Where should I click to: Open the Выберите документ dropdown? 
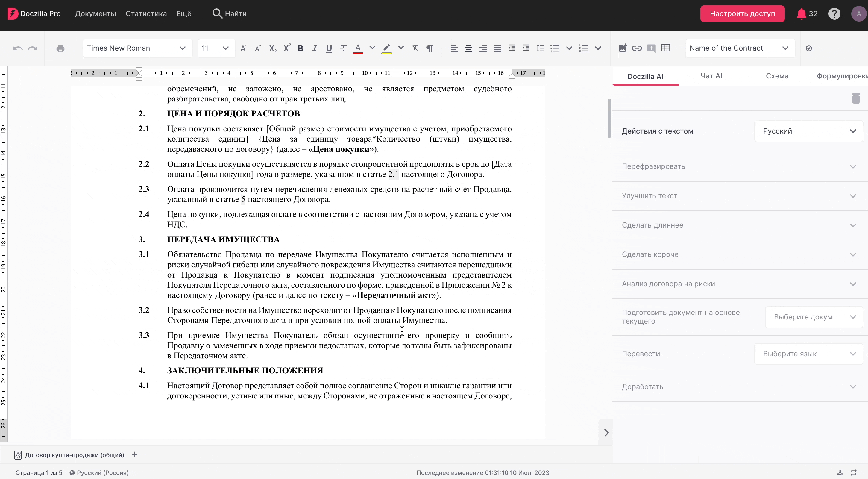814,317
